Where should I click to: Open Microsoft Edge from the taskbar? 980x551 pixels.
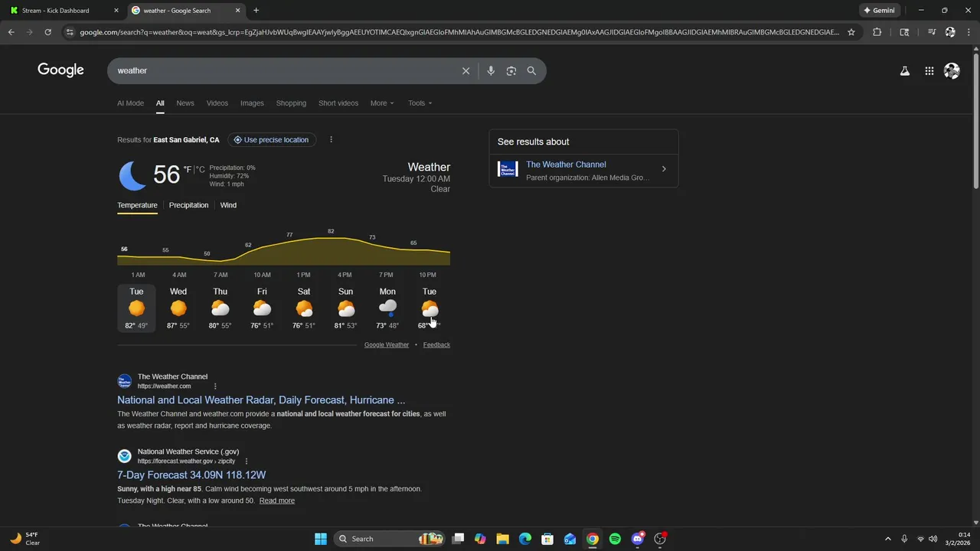coord(524,539)
